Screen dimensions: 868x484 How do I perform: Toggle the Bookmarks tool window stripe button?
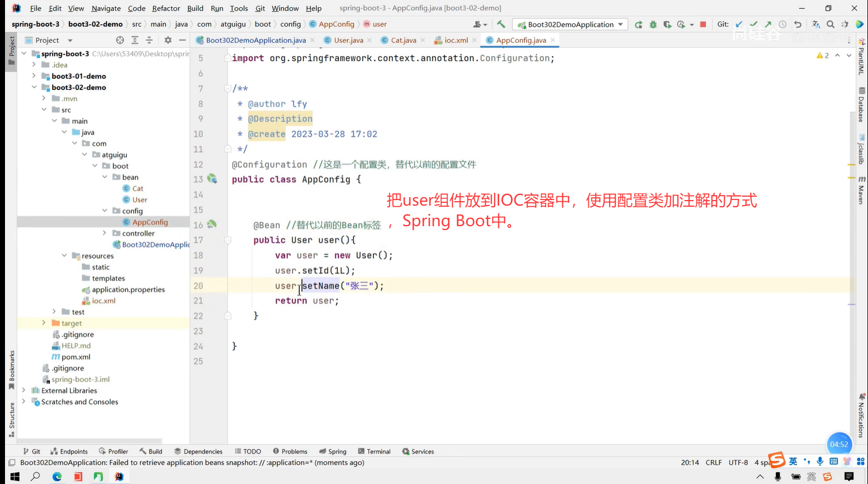pos(11,370)
